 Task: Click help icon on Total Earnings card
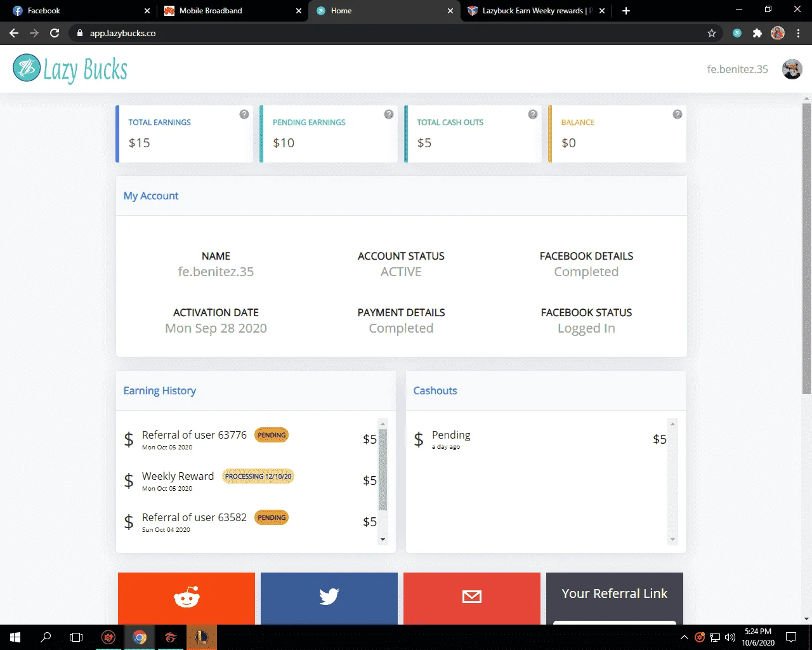pyautogui.click(x=244, y=114)
